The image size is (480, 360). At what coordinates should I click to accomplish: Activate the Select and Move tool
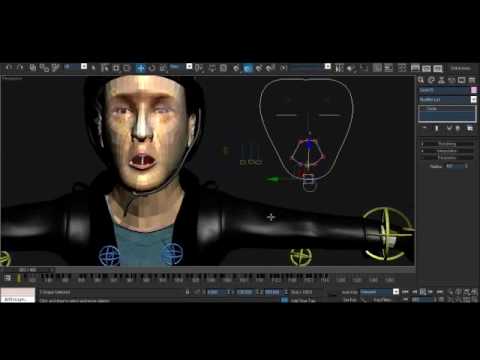[140, 68]
